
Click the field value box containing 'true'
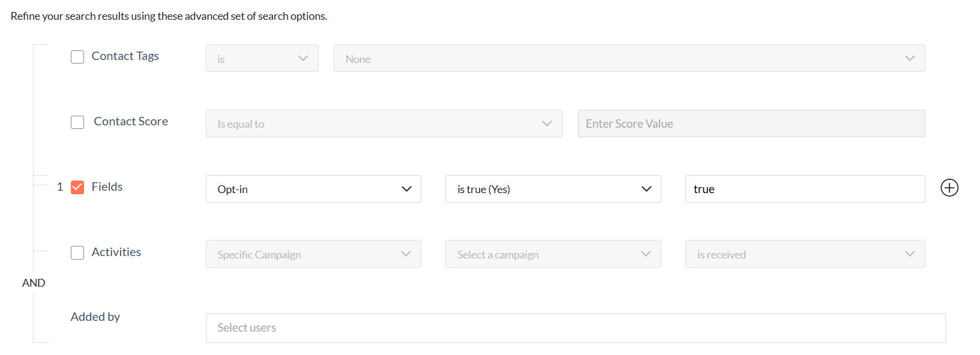pos(804,189)
